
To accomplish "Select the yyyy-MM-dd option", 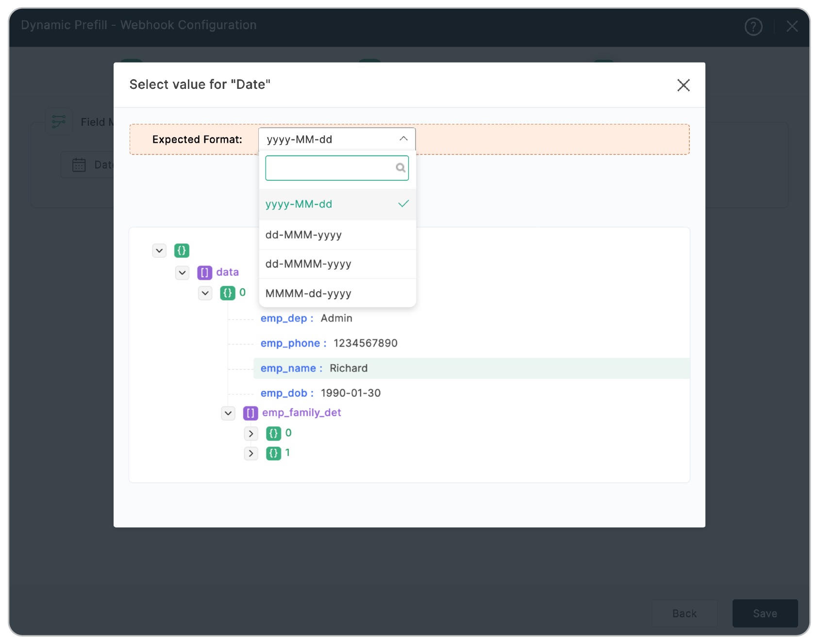I will [337, 204].
